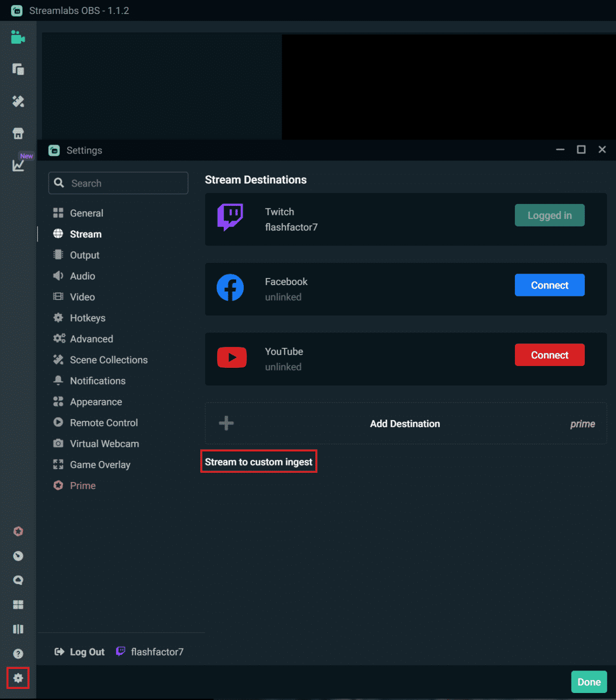This screenshot has height=700, width=616.
Task: Click Add Destination
Action: pos(406,423)
